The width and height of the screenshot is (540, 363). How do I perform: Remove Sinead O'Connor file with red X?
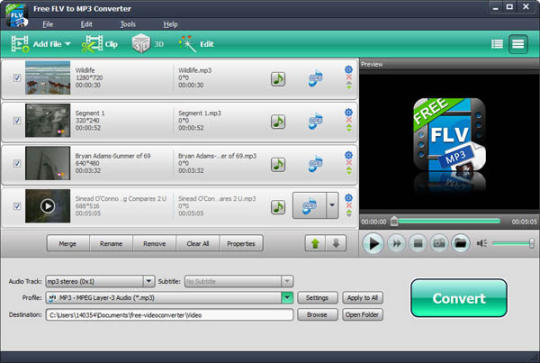tap(349, 206)
